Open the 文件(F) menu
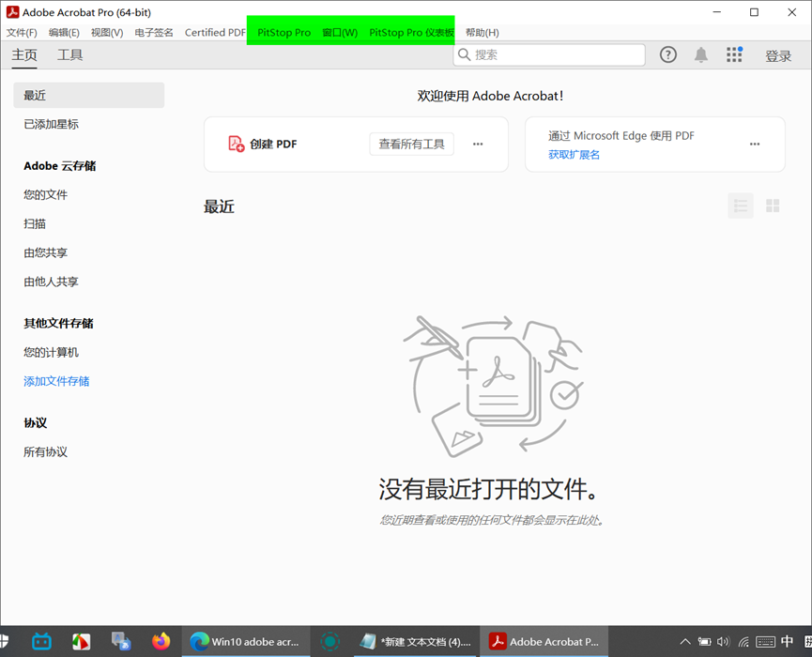Image resolution: width=812 pixels, height=657 pixels. point(22,33)
